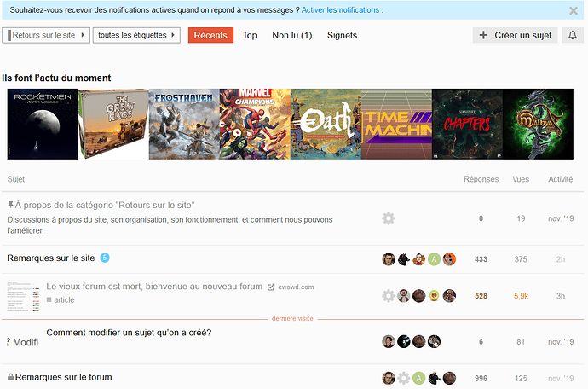588x389 pixels.
Task: Open the Retours sur le site category dropdown
Action: pos(46,35)
